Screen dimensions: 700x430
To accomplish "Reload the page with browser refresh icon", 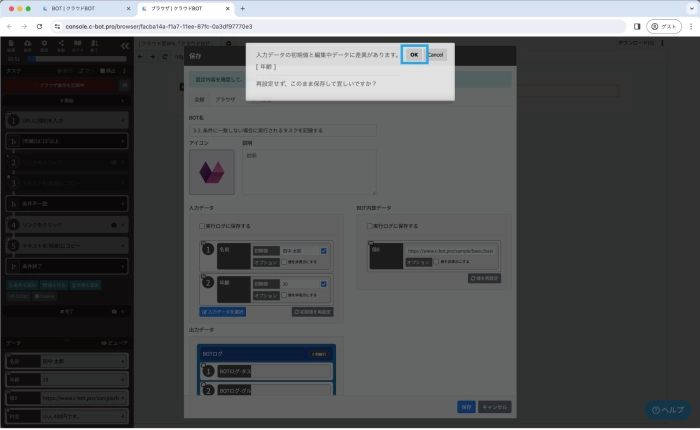I will [x=39, y=26].
